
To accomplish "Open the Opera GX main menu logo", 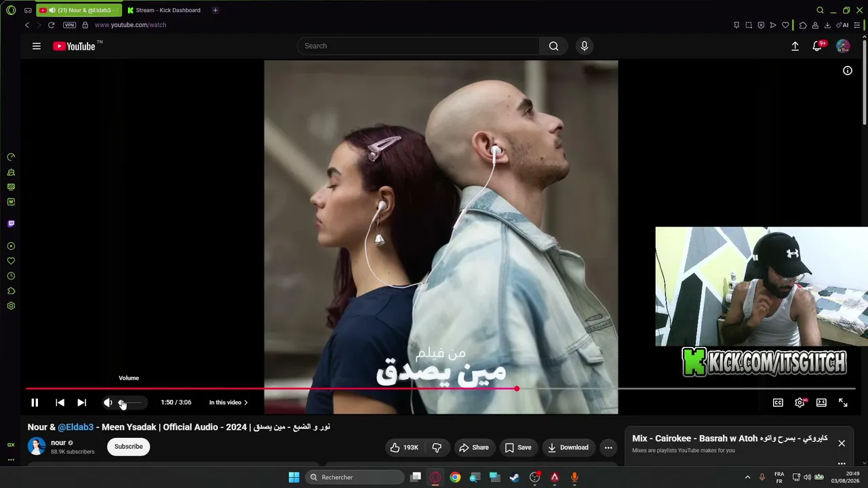I will (x=11, y=10).
